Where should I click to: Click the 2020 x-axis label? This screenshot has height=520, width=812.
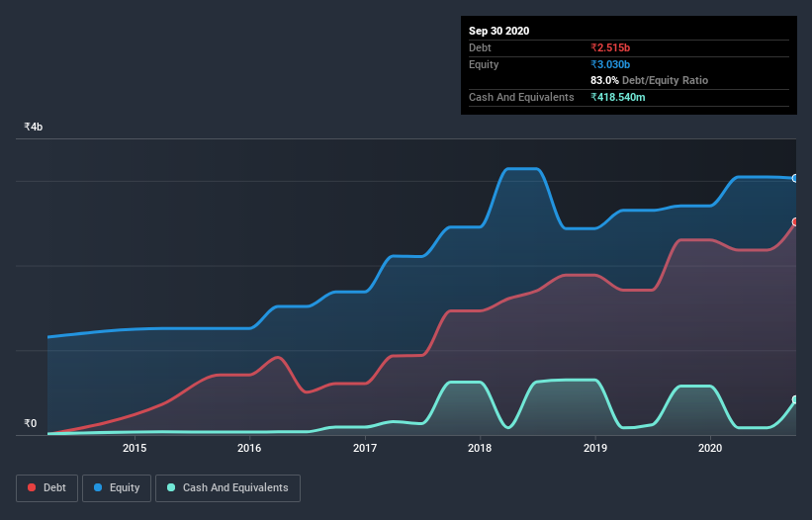pyautogui.click(x=710, y=448)
